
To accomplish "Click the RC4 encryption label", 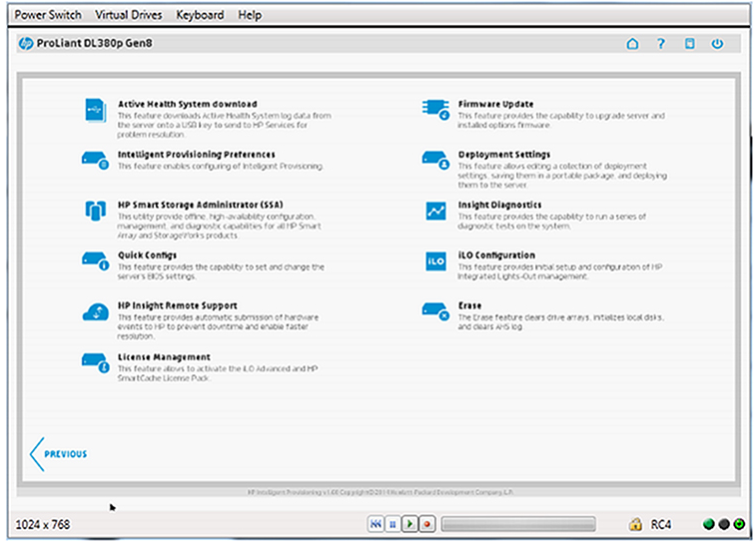I will [x=660, y=524].
